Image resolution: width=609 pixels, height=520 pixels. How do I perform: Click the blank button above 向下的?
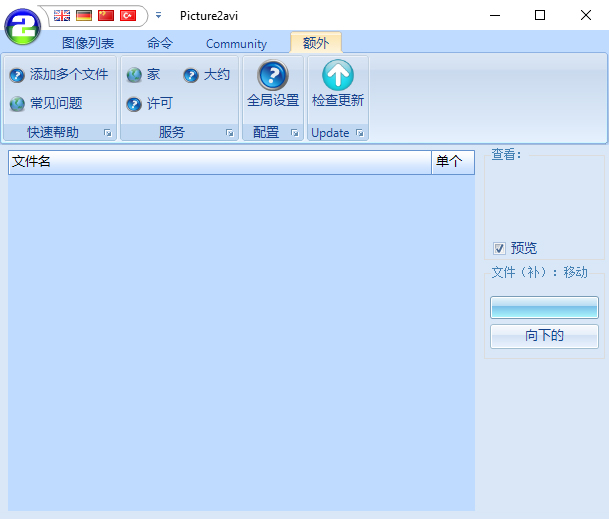pos(544,308)
